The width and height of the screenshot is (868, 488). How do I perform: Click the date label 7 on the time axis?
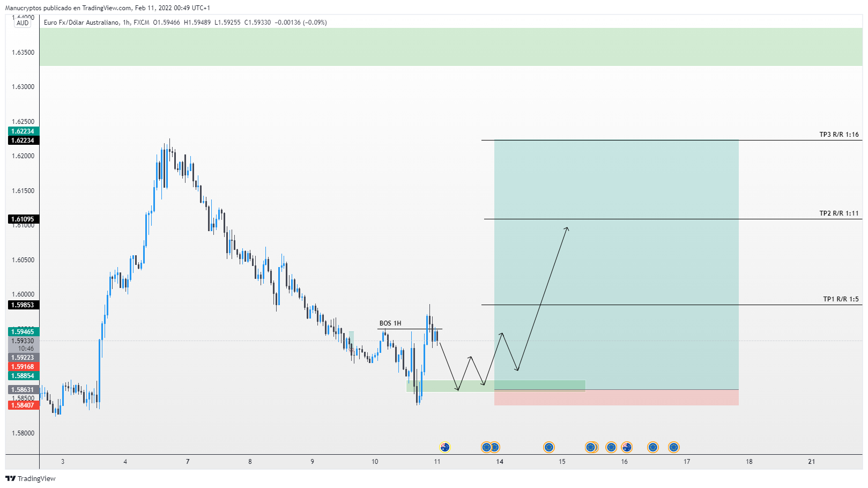[188, 462]
